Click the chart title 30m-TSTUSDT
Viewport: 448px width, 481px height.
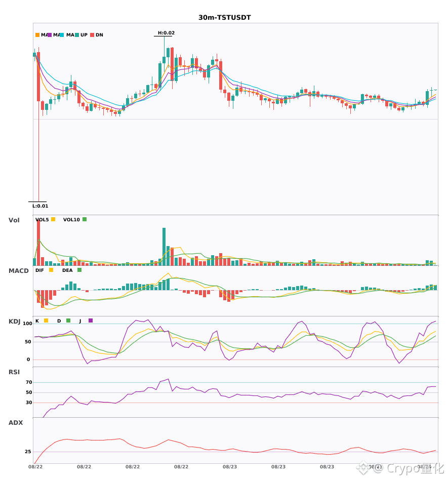[224, 18]
